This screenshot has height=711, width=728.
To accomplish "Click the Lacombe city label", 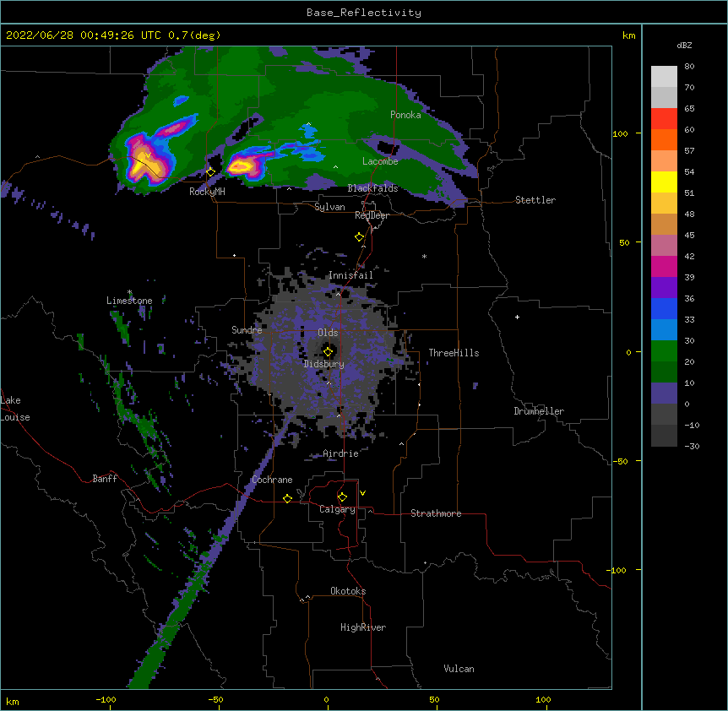I will (380, 161).
